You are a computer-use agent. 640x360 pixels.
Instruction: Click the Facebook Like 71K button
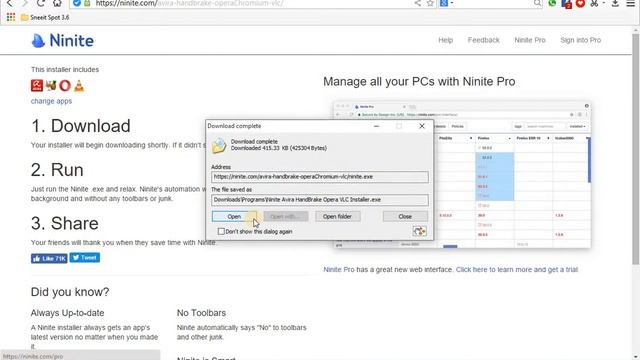[x=49, y=258]
